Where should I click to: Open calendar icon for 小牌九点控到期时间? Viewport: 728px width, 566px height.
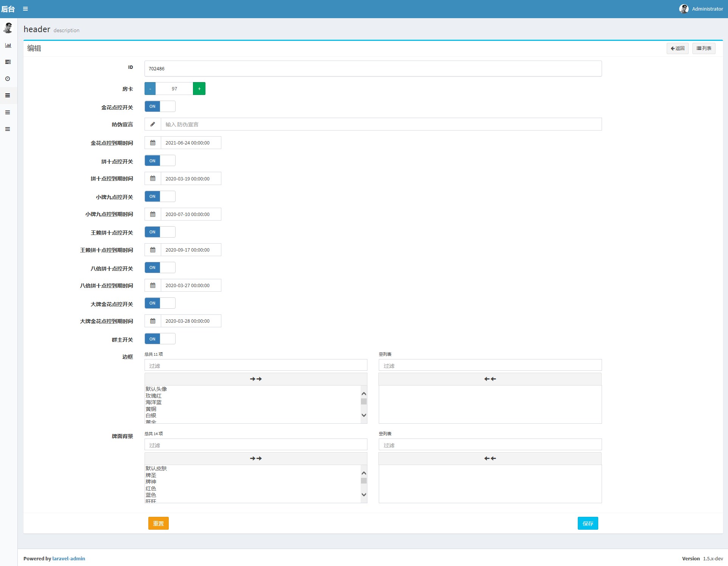(x=153, y=214)
